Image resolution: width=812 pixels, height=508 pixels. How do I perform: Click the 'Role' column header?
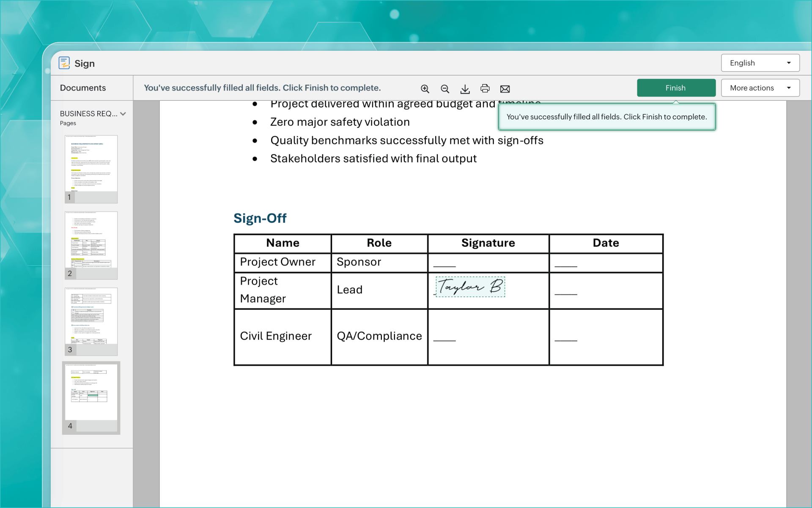point(379,243)
